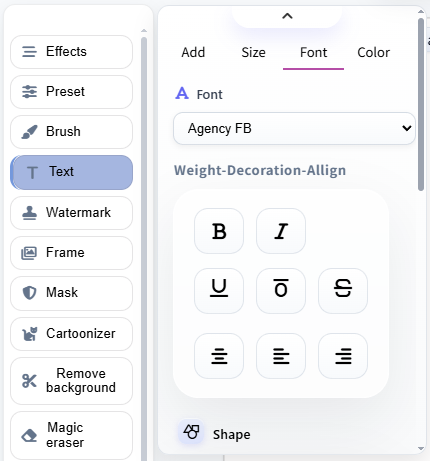
Task: Select the Text tool
Action: click(71, 172)
